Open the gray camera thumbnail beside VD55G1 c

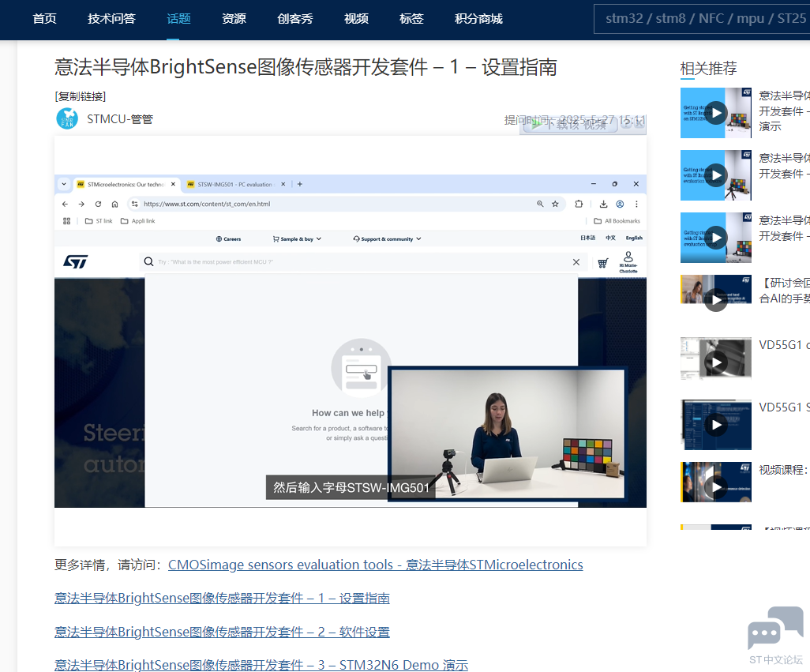coord(716,362)
